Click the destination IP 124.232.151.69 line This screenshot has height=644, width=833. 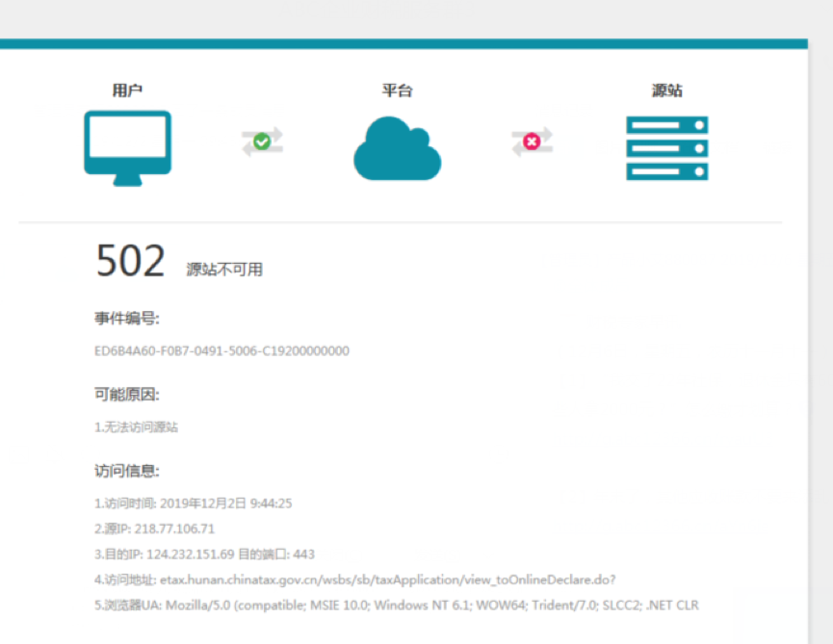tap(204, 554)
